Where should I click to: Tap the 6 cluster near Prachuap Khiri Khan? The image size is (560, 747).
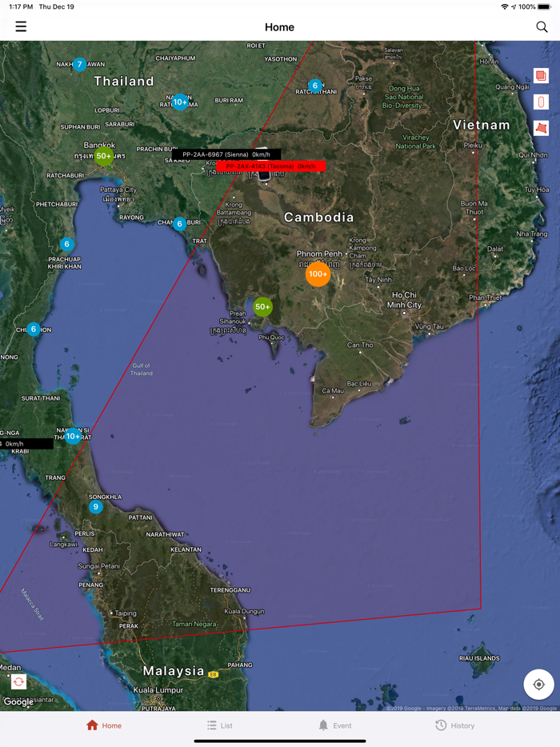click(66, 244)
